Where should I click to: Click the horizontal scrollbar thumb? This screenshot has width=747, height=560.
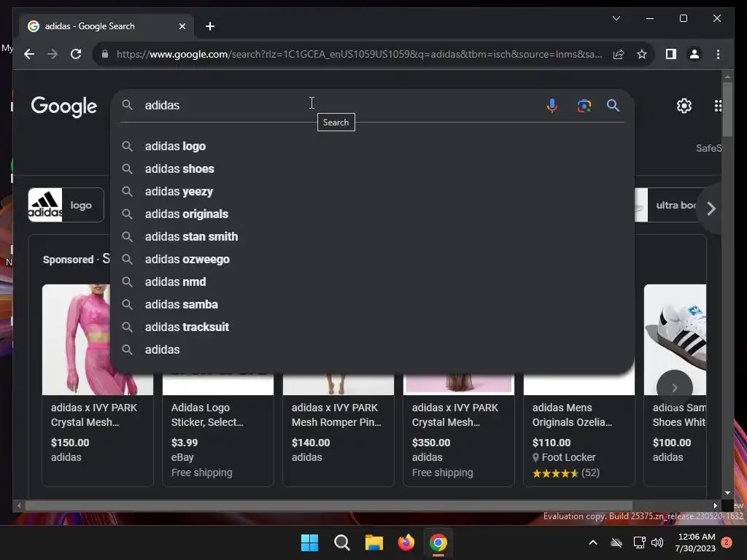tap(329, 506)
